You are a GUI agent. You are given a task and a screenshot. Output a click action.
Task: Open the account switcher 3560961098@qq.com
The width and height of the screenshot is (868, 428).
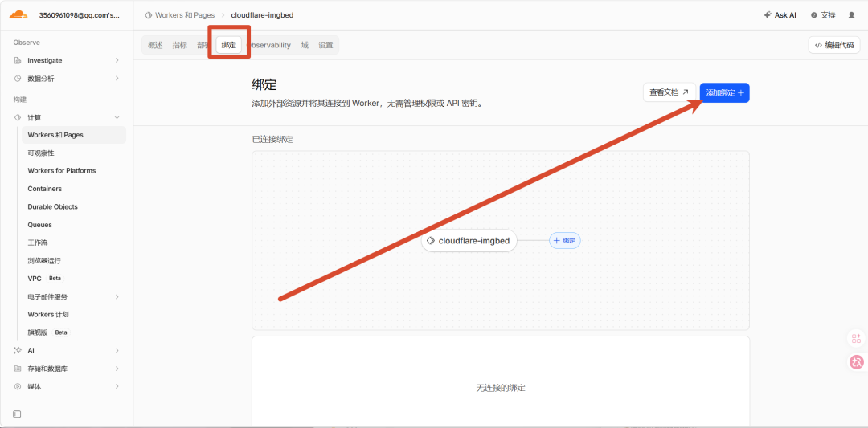(x=79, y=15)
